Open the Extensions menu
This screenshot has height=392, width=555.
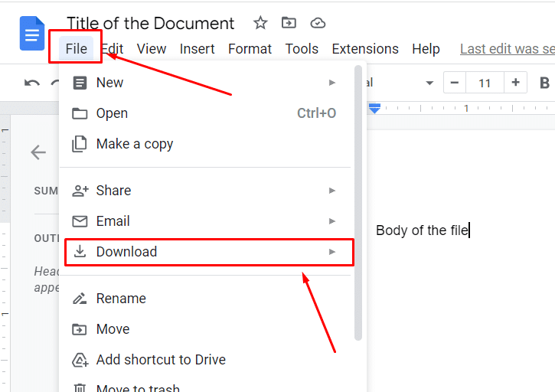click(365, 48)
